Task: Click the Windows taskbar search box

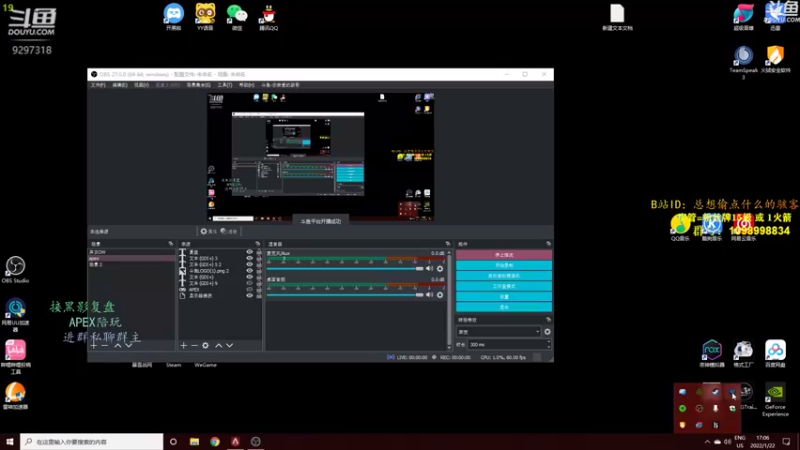Action: pos(92,441)
